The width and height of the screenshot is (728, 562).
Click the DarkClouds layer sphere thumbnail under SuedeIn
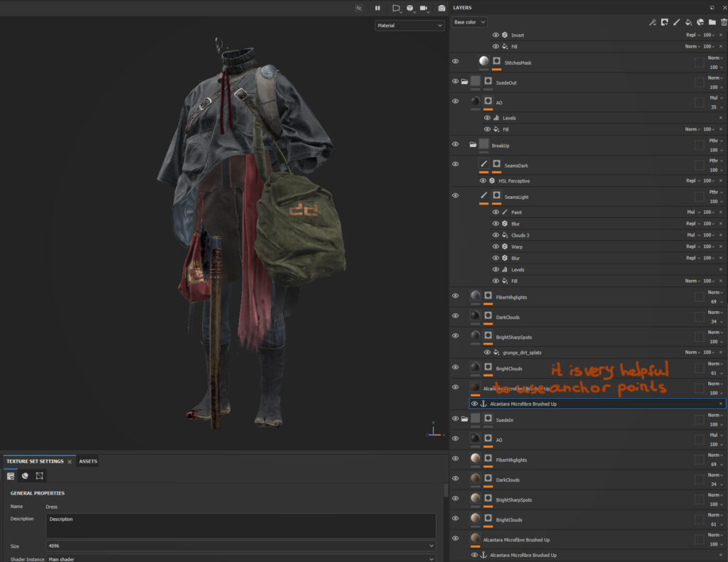click(x=475, y=479)
